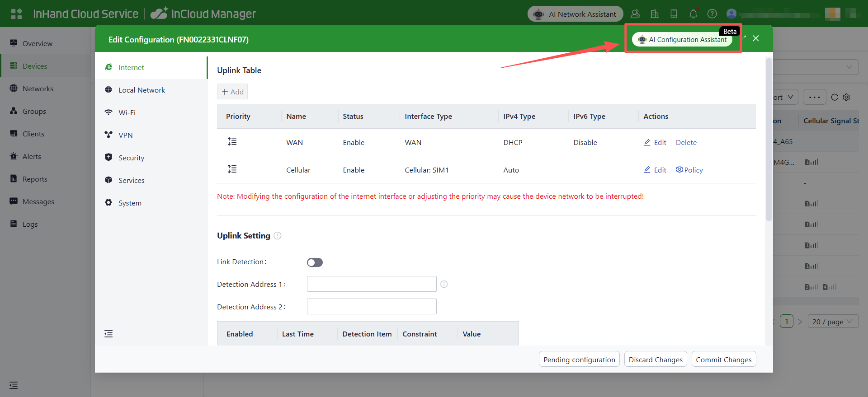Open the AI Configuration Assistant

tap(682, 40)
